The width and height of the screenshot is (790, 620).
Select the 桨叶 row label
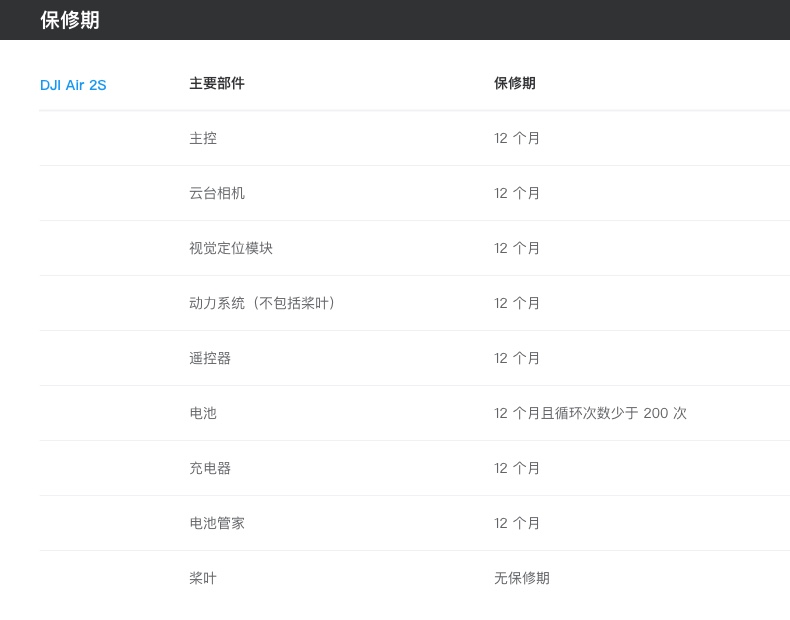203,578
